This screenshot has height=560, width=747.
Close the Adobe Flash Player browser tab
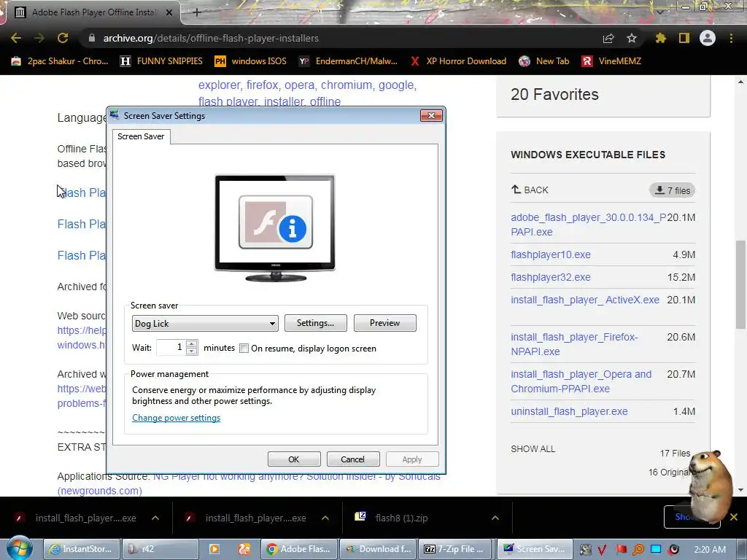point(169,13)
